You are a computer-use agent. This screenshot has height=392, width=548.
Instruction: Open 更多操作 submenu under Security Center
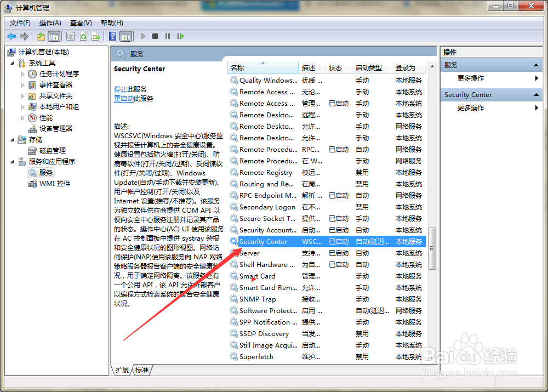(470, 107)
